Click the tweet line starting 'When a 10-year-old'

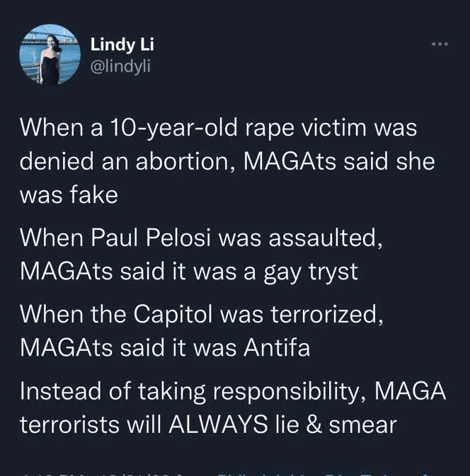click(218, 127)
